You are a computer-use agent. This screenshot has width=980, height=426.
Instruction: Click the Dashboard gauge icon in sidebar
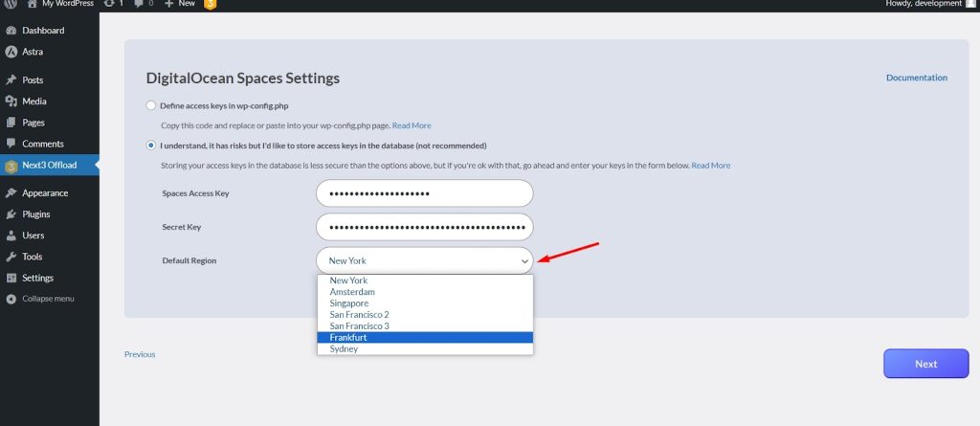11,30
